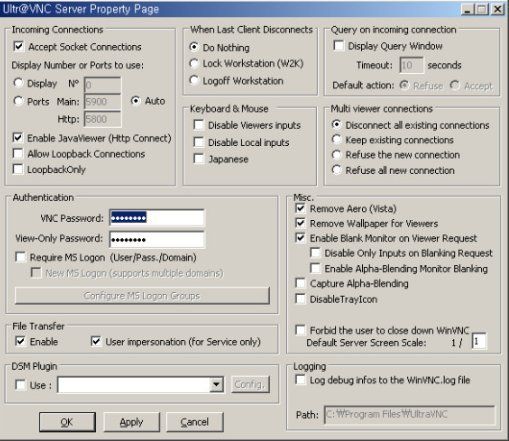This screenshot has height=441, width=509.
Task: Enable Forbid user to close down WinVNC
Action: [300, 330]
